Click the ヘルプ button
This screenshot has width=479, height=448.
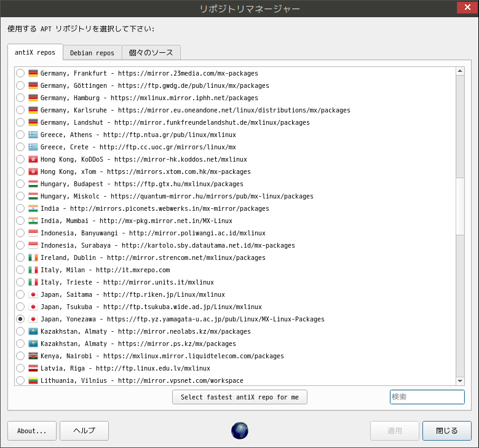[84, 431]
